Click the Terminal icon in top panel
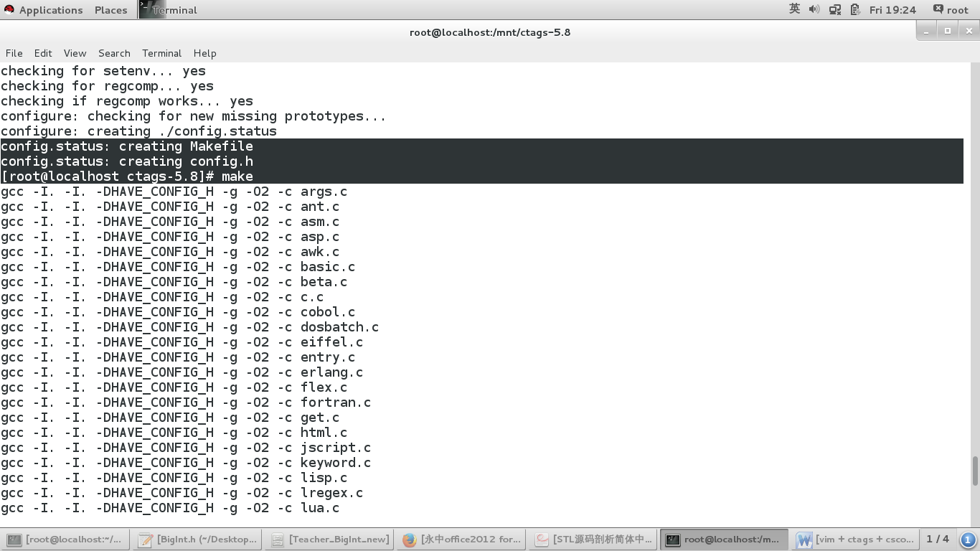Screen dimensions: 980x551 click(169, 10)
